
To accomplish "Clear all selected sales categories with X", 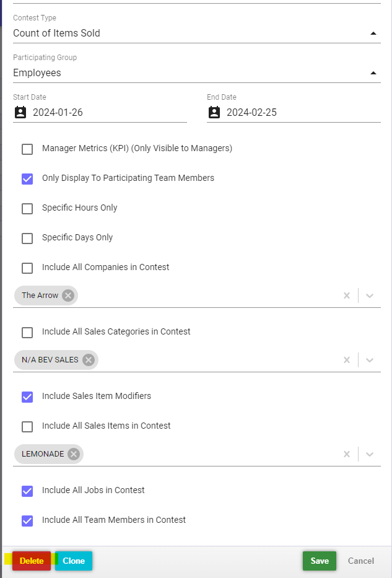I will click(347, 360).
